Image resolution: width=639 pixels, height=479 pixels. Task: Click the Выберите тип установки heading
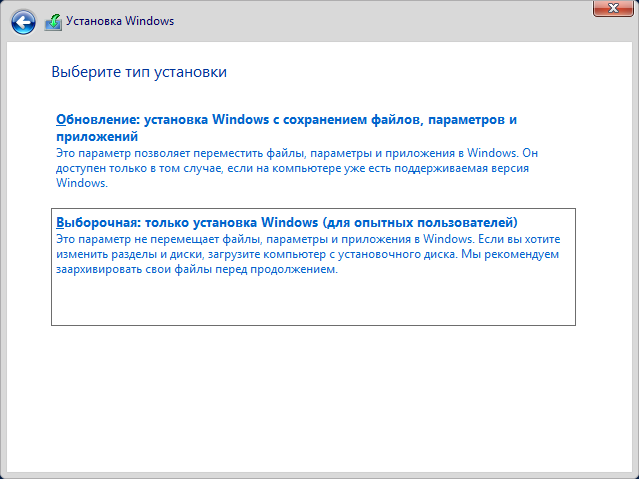click(x=139, y=72)
